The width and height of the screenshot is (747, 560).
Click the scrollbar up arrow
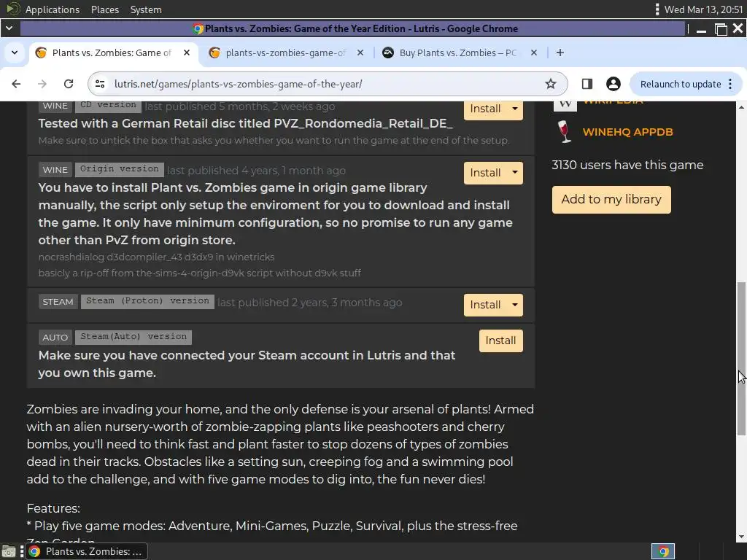(x=741, y=106)
